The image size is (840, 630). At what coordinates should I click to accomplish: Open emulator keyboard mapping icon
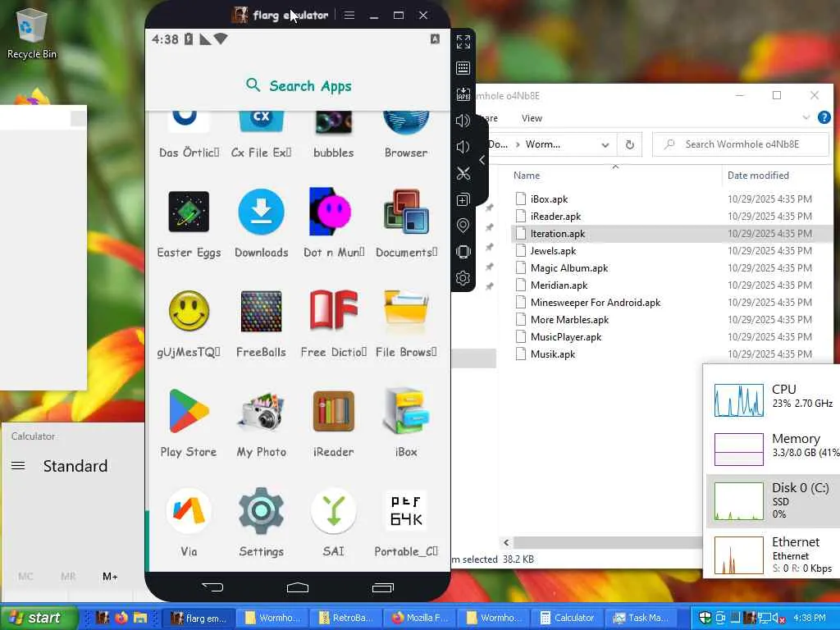(463, 68)
